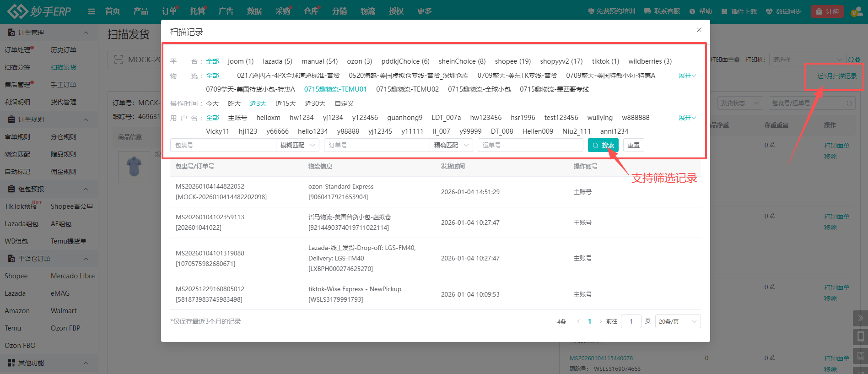Select 今天 operation time filter
The width and height of the screenshot is (868, 374).
click(x=212, y=103)
